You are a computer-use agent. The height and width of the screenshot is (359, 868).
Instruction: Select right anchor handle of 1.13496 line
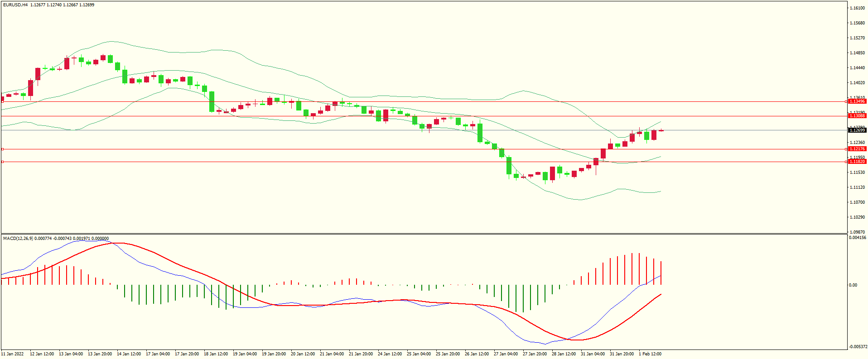pos(847,102)
